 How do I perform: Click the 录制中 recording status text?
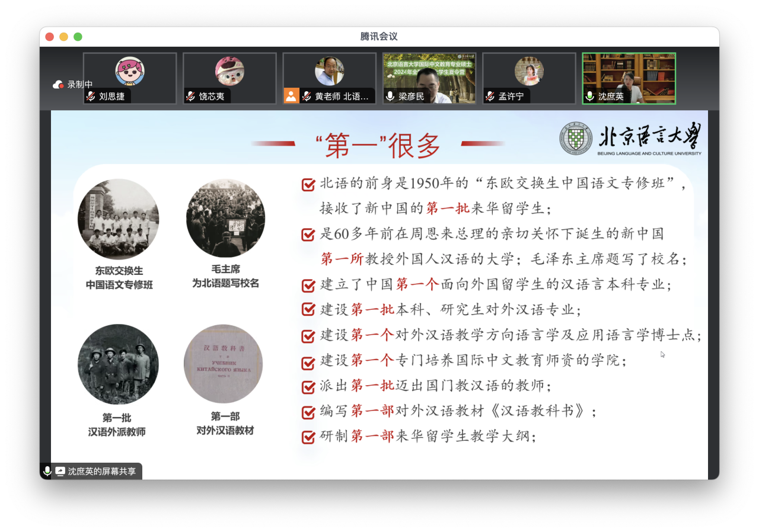tap(79, 85)
